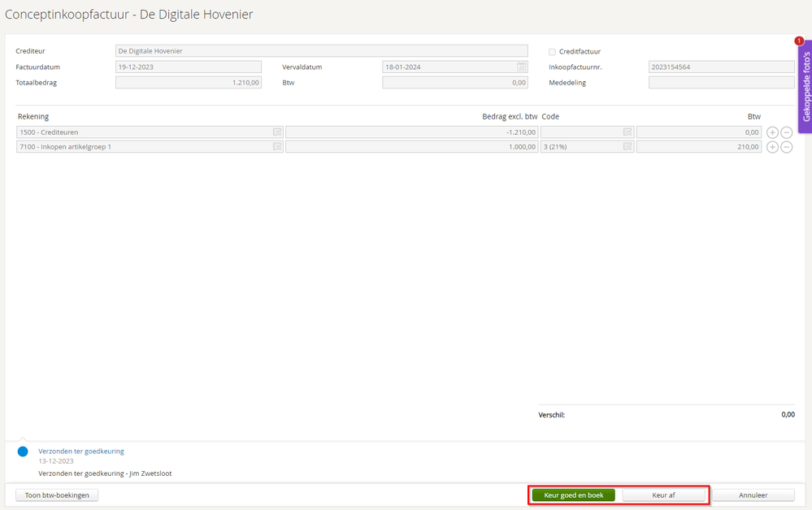The width and height of the screenshot is (812, 510).
Task: Click the Crediteur field De Digitale Hovenier
Action: tap(322, 50)
